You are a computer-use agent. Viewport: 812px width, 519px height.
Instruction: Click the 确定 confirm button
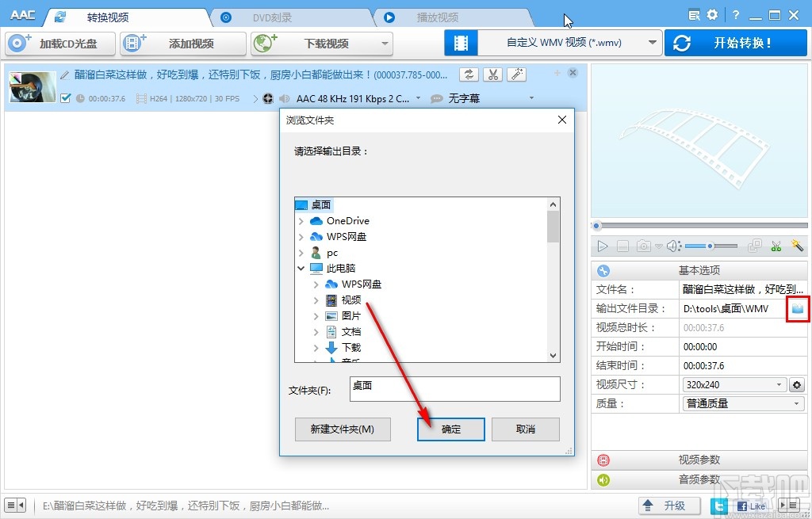pyautogui.click(x=450, y=429)
